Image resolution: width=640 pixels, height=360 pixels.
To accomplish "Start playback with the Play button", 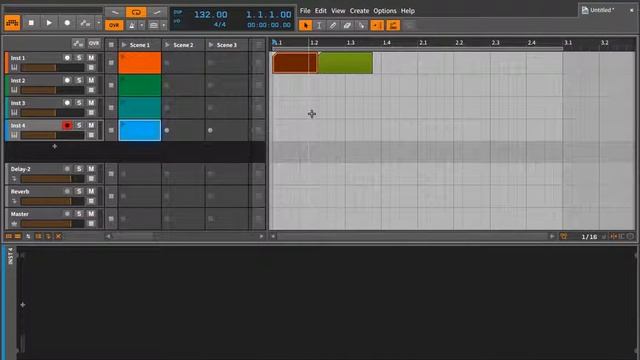I will point(49,23).
